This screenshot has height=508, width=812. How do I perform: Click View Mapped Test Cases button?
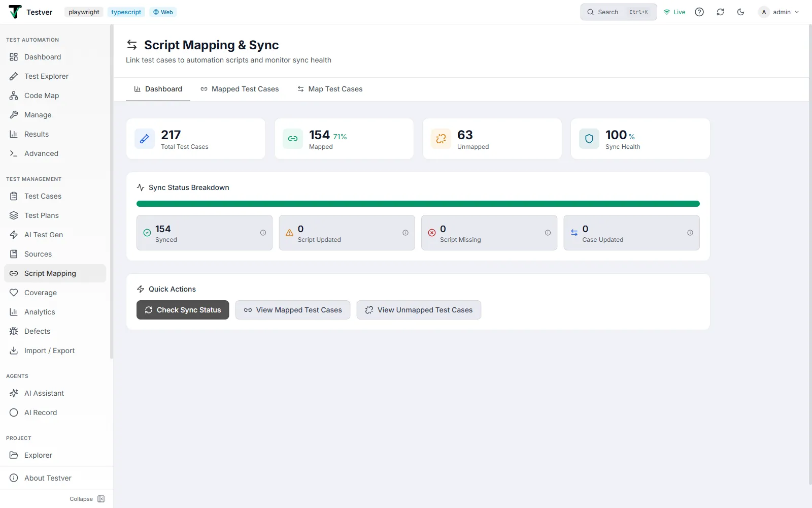tap(293, 310)
